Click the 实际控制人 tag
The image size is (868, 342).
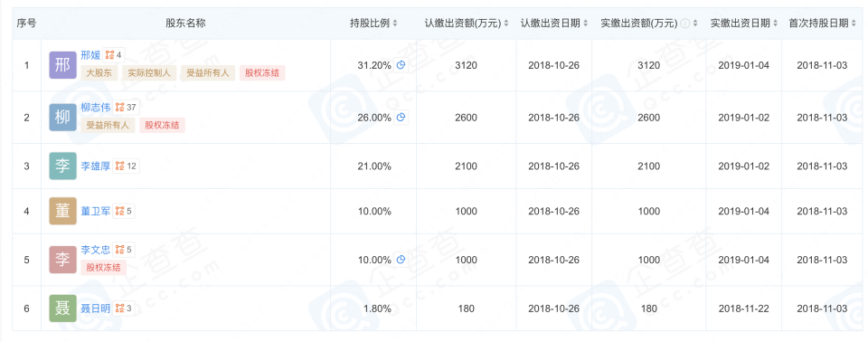click(149, 72)
